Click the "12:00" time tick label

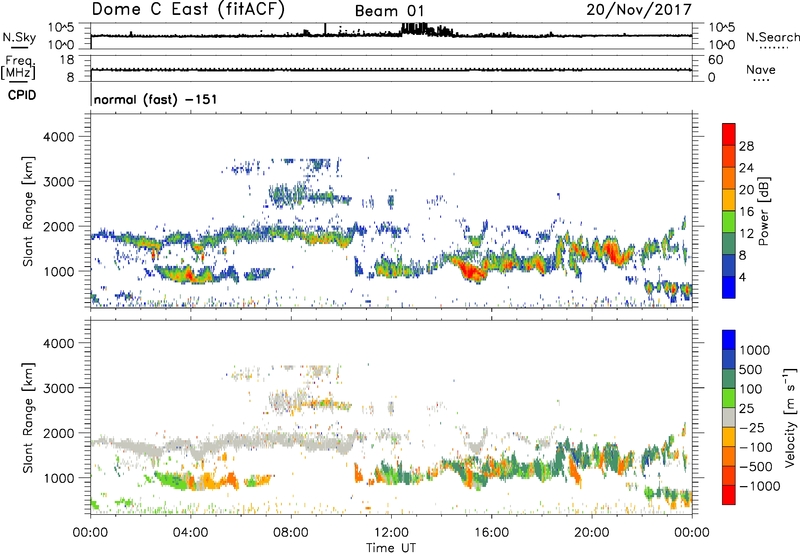point(391,533)
